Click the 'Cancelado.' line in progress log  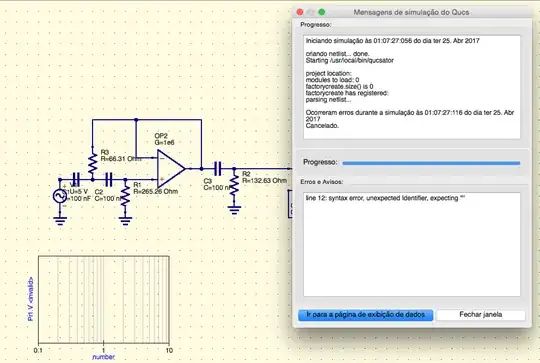322,126
